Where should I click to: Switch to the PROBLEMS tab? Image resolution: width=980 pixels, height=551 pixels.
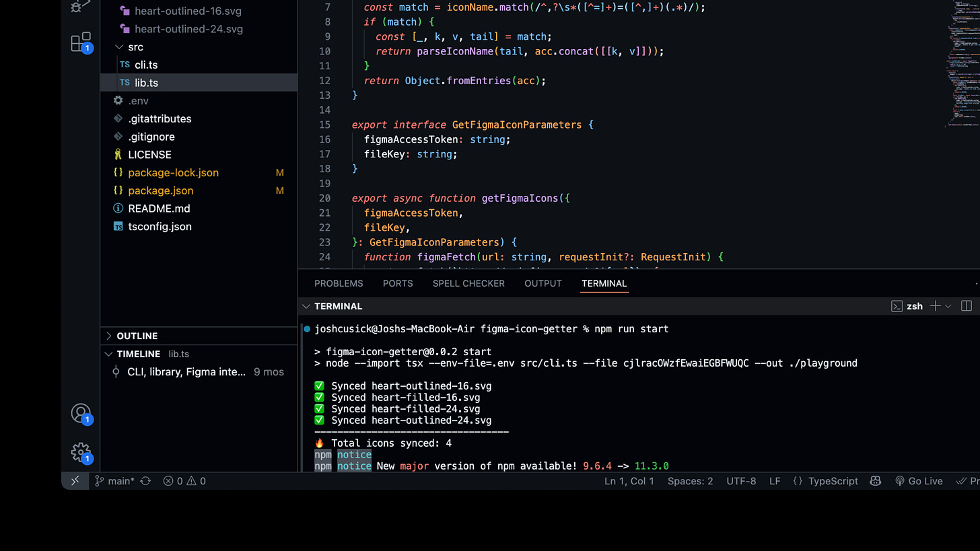tap(339, 283)
